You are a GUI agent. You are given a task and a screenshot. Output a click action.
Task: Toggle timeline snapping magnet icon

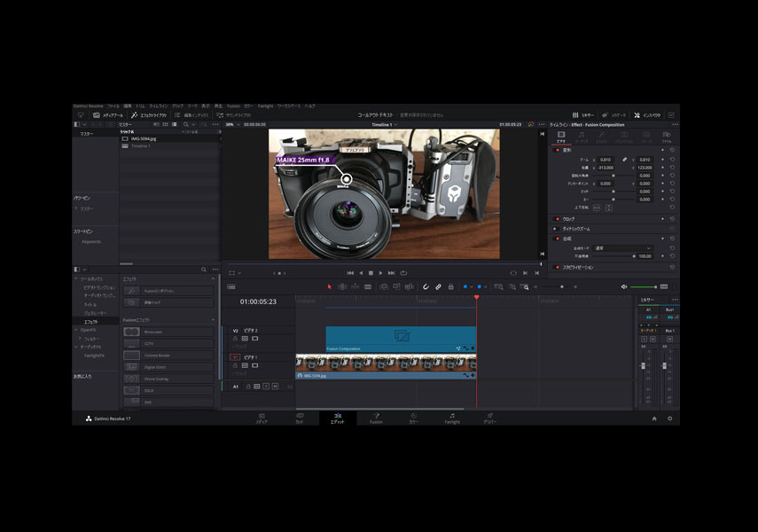coord(426,287)
